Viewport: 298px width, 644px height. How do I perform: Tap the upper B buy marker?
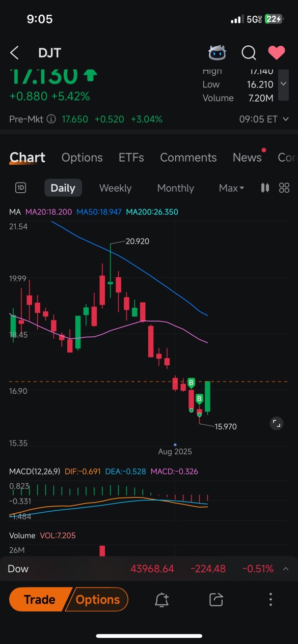tap(192, 383)
